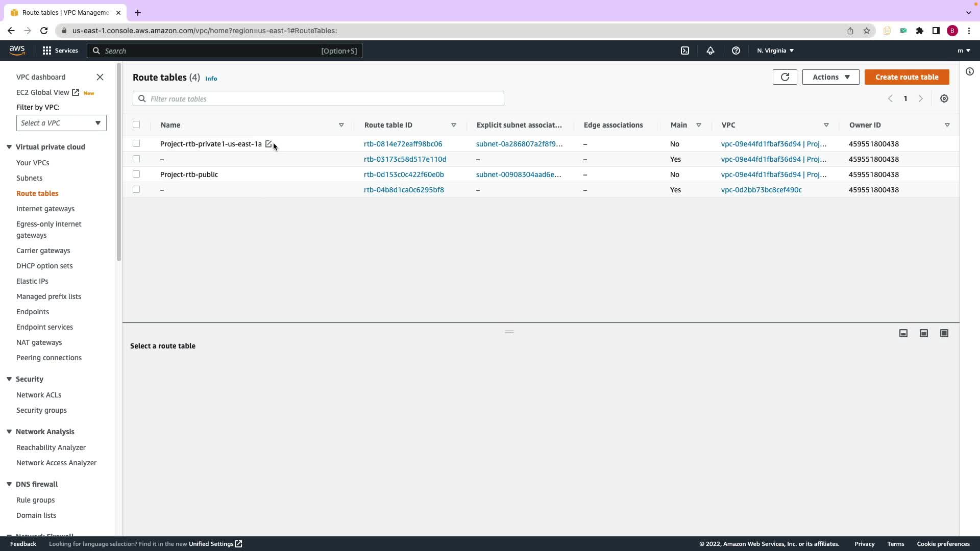Open the notifications bell icon
980x551 pixels.
(x=710, y=51)
